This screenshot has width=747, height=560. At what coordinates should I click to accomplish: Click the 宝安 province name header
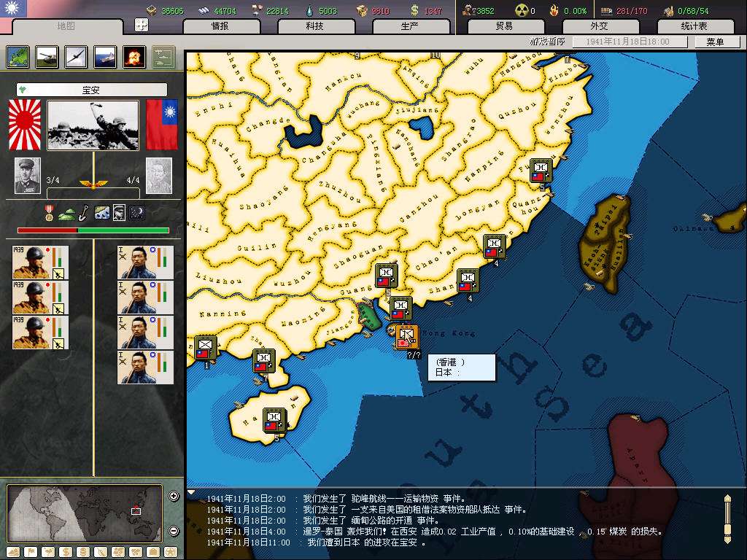pyautogui.click(x=91, y=90)
